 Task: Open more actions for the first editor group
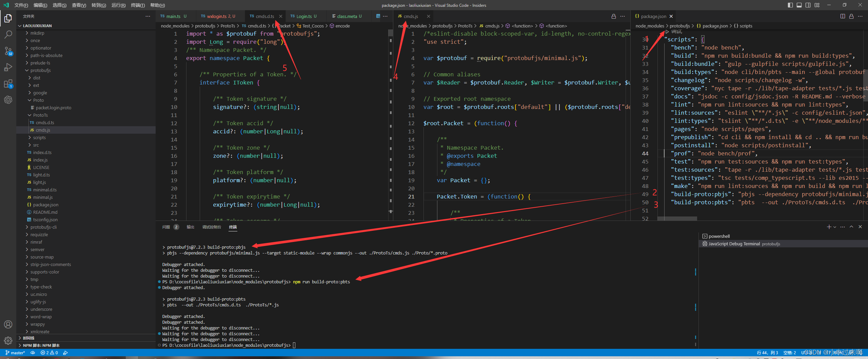coord(385,16)
